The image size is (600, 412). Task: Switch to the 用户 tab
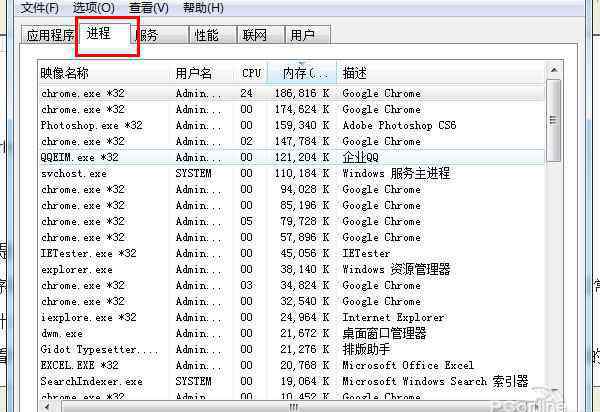(x=308, y=35)
